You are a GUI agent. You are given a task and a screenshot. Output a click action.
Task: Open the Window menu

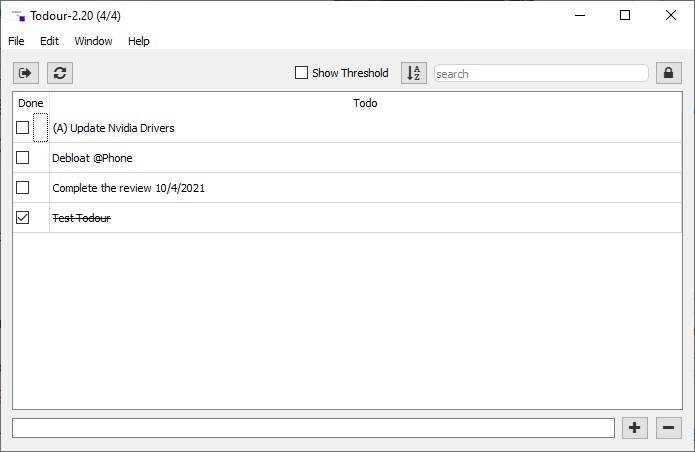point(93,41)
